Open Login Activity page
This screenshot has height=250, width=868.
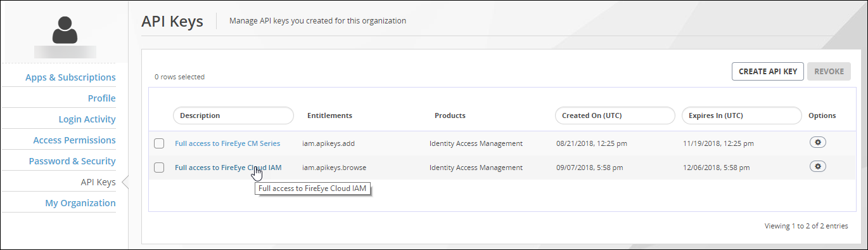click(87, 119)
